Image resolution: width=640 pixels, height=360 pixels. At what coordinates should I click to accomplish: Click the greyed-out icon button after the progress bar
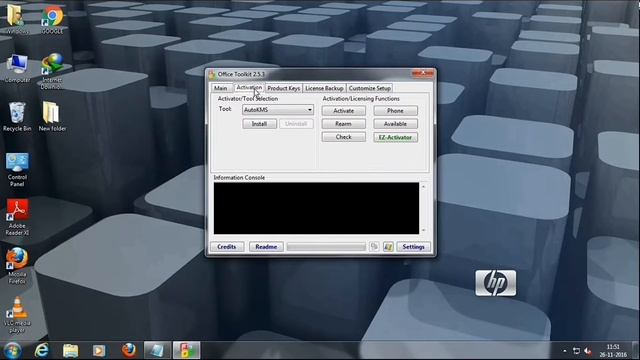click(x=374, y=247)
